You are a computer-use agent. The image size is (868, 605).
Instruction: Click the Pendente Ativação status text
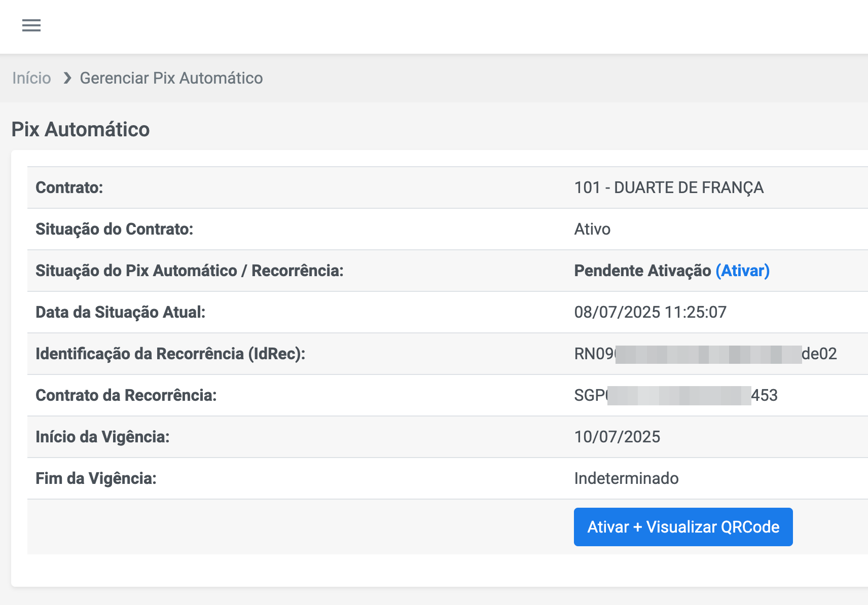(x=642, y=271)
